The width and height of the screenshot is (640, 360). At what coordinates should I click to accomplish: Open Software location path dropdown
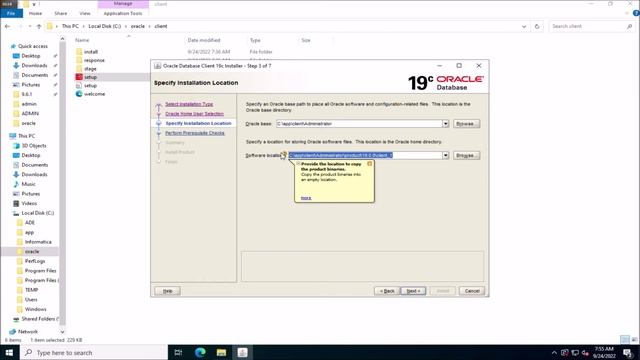pos(445,156)
